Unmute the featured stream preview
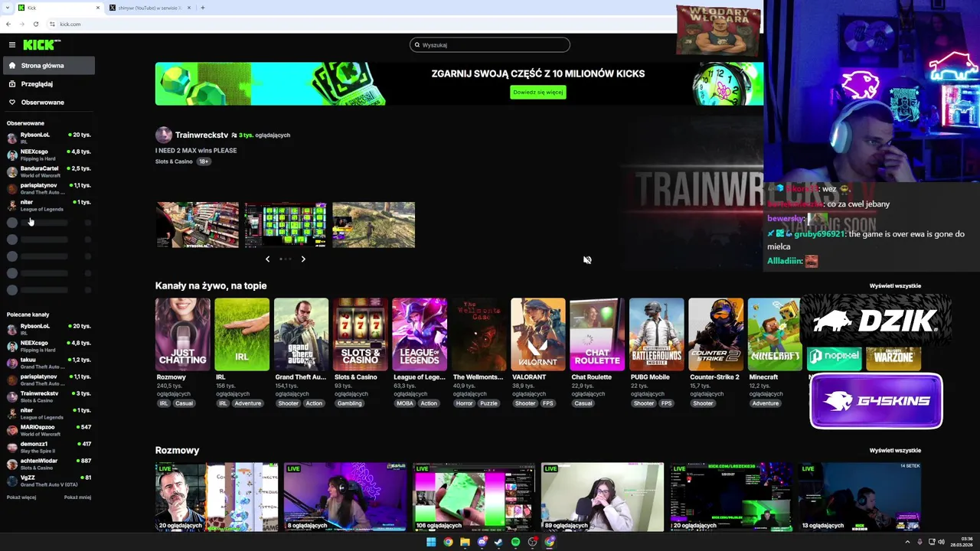This screenshot has width=980, height=551. [587, 260]
